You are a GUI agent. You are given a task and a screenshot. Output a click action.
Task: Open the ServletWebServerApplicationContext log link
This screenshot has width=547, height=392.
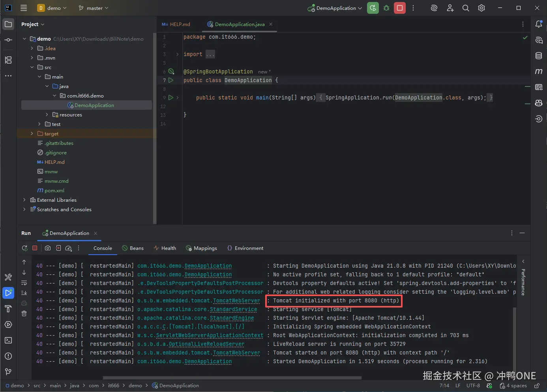tap(210, 335)
